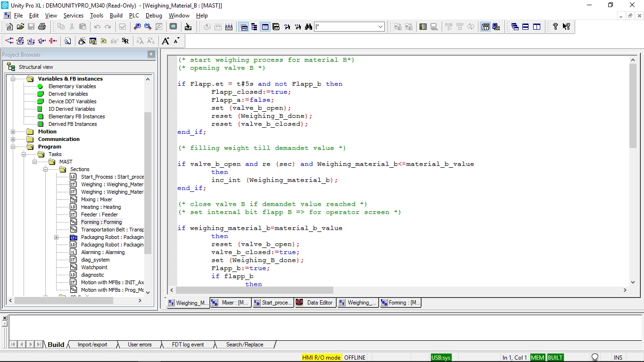
Task: Collapse the MAST task node
Action: click(x=35, y=162)
